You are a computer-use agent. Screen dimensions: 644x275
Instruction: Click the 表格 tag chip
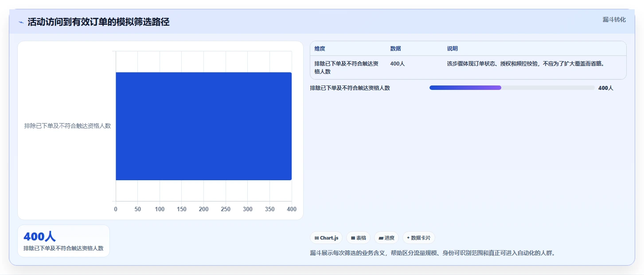click(358, 238)
